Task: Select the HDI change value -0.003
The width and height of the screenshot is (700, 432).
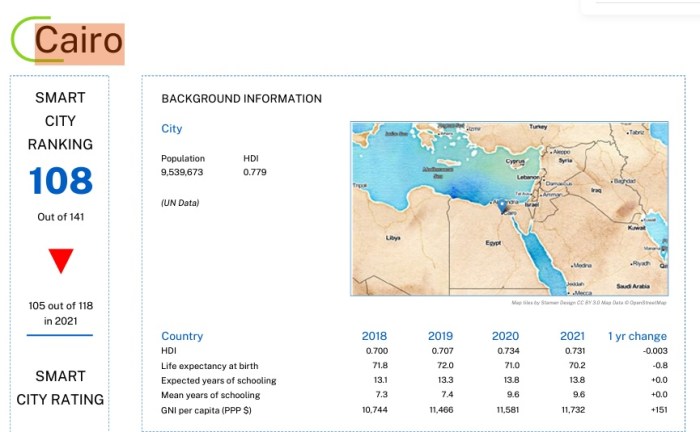Action: tap(655, 351)
